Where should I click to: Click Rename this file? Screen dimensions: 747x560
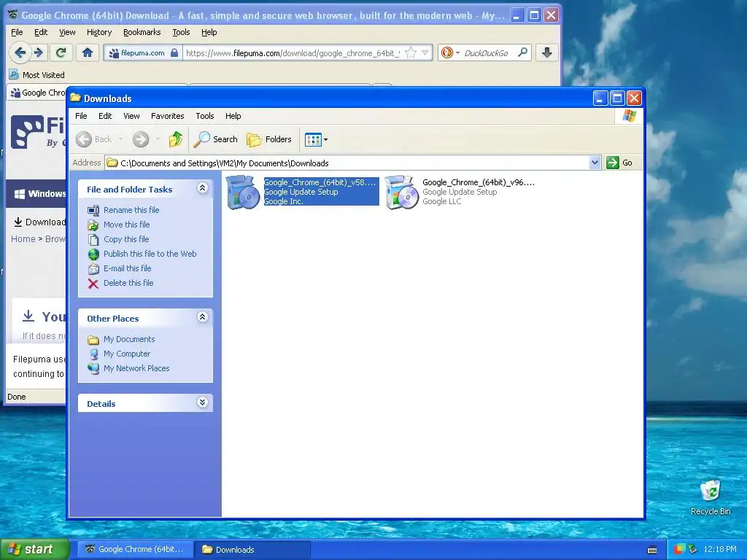coord(131,210)
